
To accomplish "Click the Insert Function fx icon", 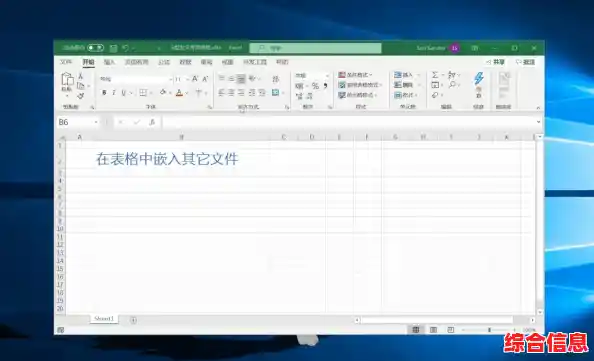I will [x=152, y=122].
